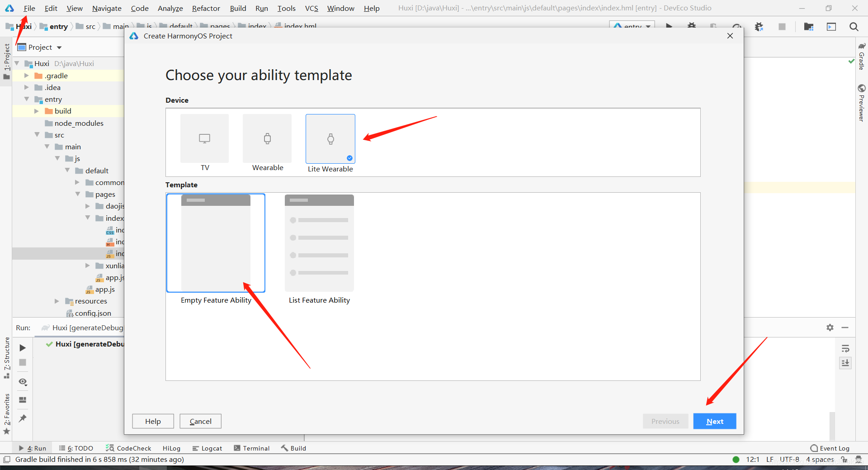Collapse the src folder
Viewport: 868px width, 470px height.
click(x=37, y=135)
